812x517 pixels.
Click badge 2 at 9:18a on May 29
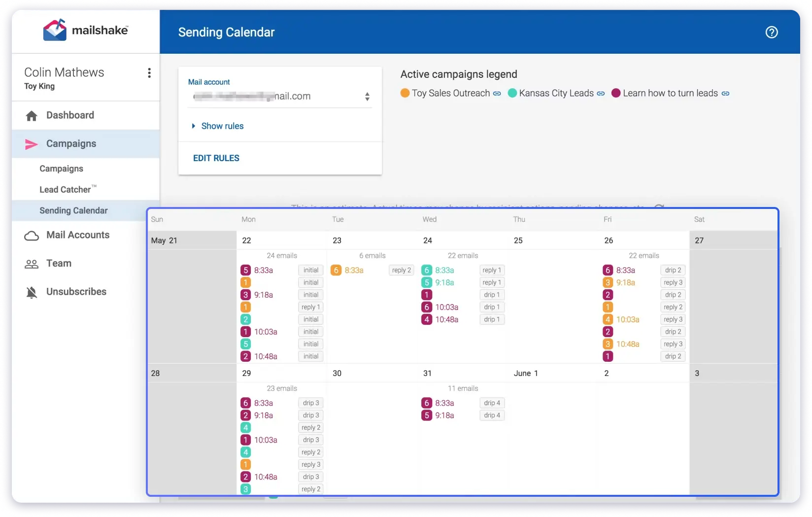pyautogui.click(x=246, y=415)
